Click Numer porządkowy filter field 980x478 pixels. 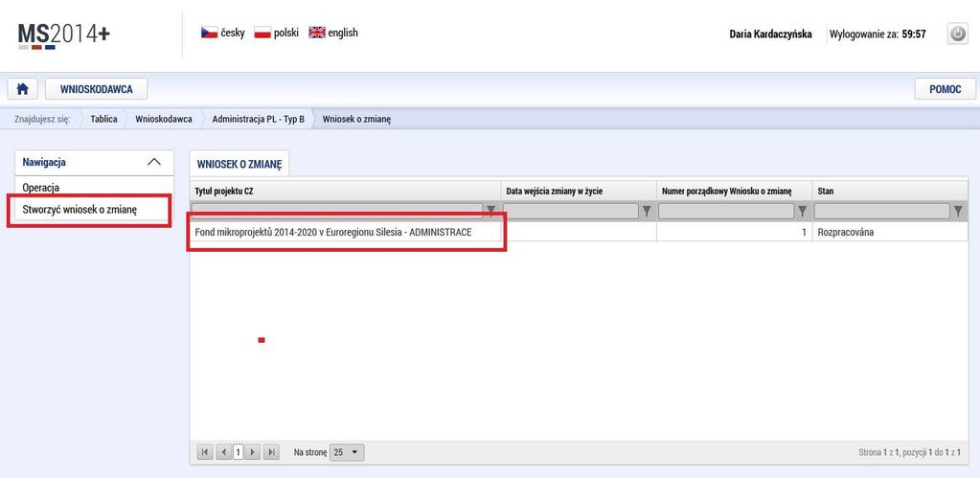[x=726, y=211]
